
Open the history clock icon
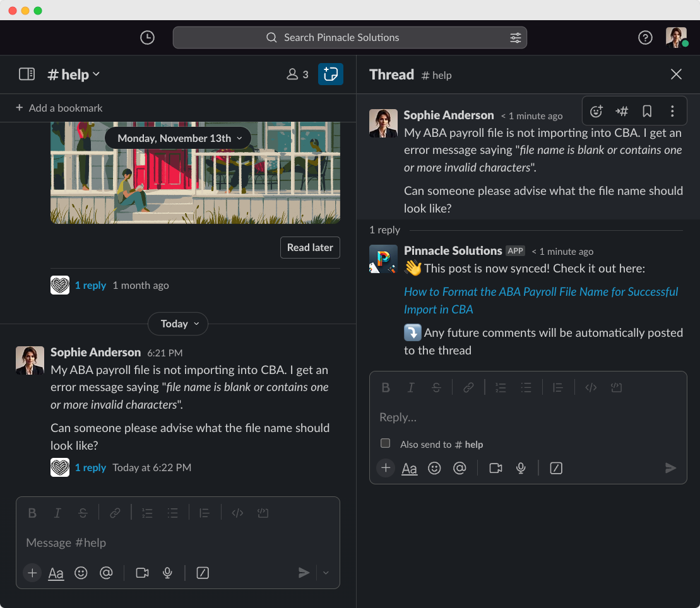147,37
